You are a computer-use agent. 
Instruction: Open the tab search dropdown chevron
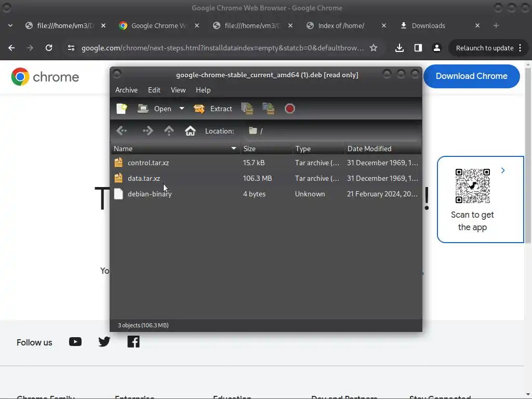pyautogui.click(x=10, y=25)
